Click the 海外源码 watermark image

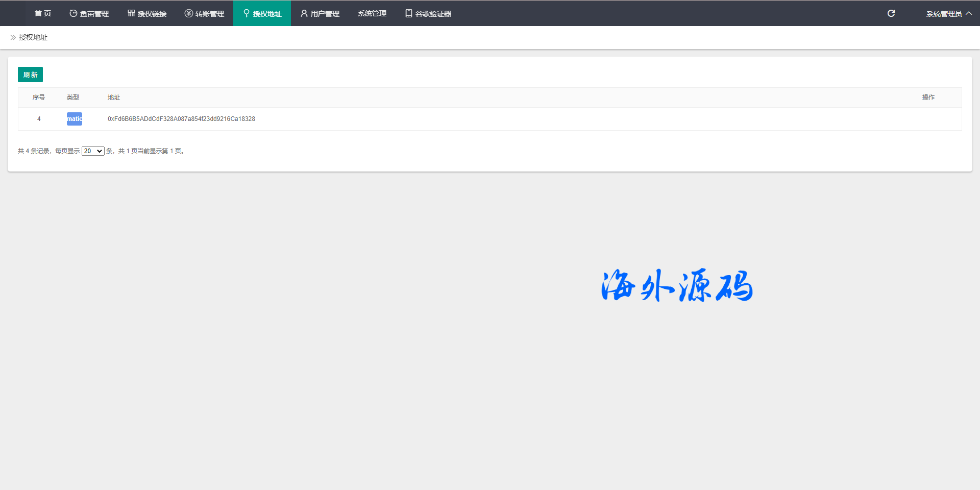(677, 286)
